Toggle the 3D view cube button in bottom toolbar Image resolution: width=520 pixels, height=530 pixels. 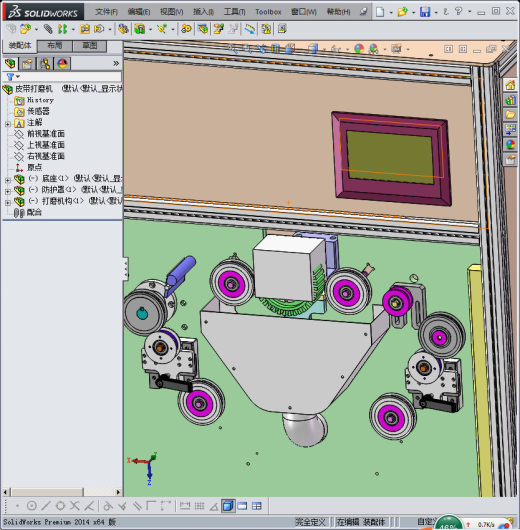[x=228, y=506]
